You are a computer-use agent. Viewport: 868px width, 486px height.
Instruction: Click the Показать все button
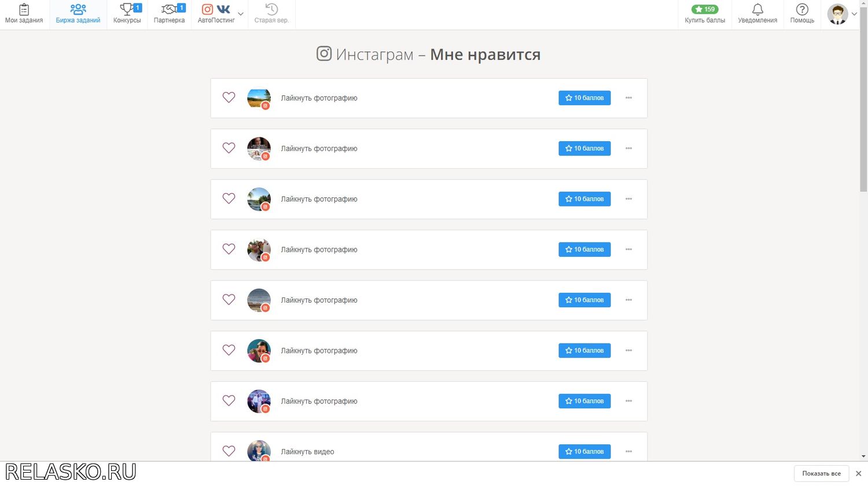click(821, 473)
